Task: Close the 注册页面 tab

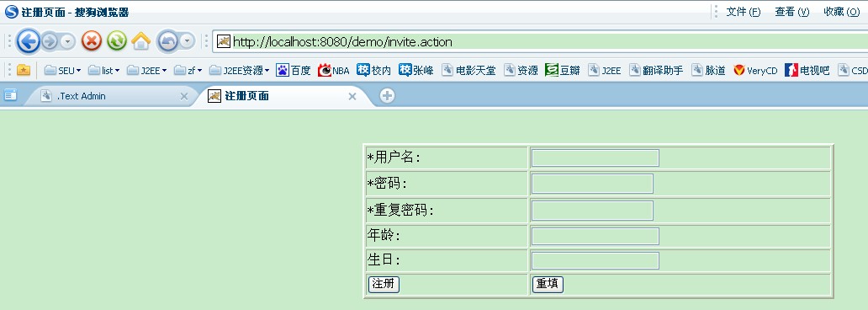Action: pos(352,96)
